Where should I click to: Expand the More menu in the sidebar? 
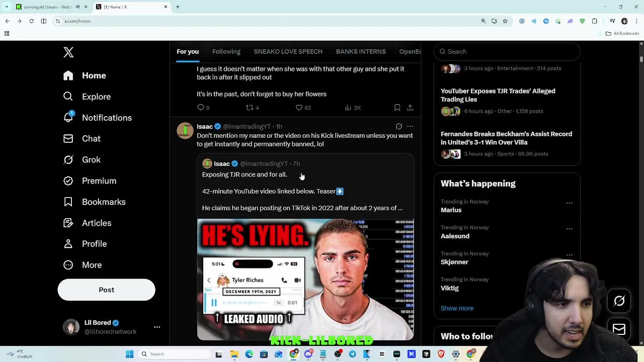point(82,265)
